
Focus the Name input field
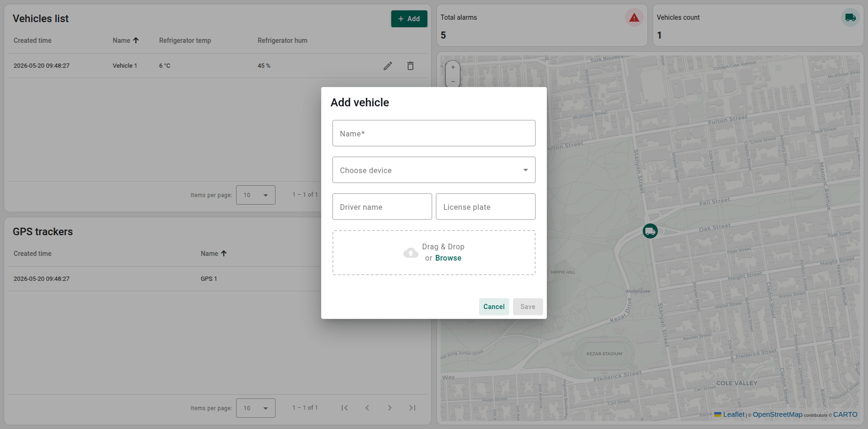click(x=434, y=133)
